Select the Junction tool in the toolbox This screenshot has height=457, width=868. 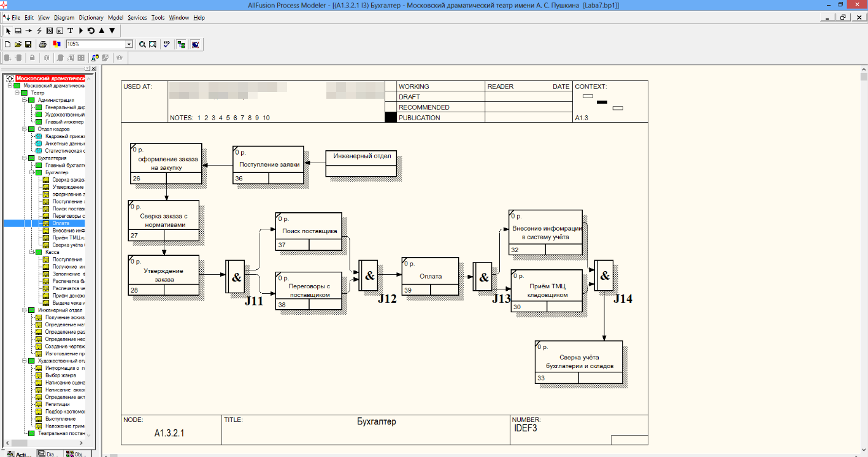pyautogui.click(x=50, y=31)
